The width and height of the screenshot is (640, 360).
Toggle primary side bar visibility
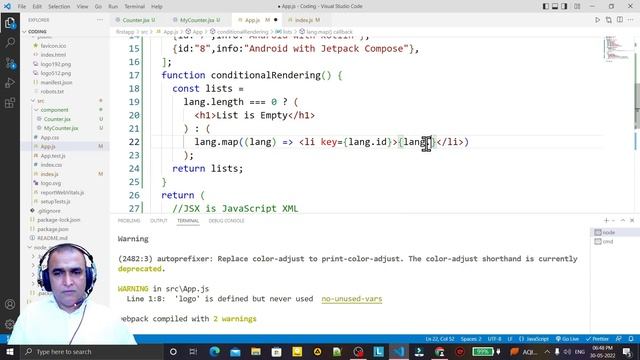546,6
